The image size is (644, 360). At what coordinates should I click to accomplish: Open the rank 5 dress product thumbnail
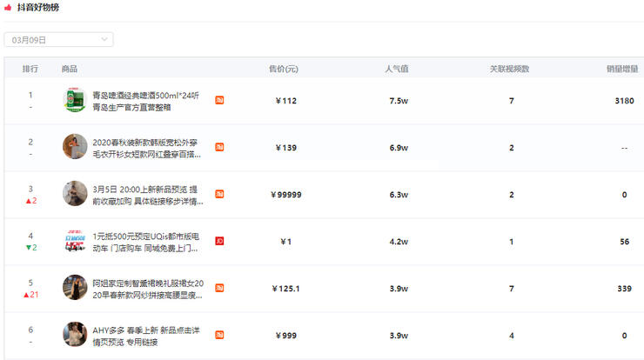pyautogui.click(x=75, y=288)
